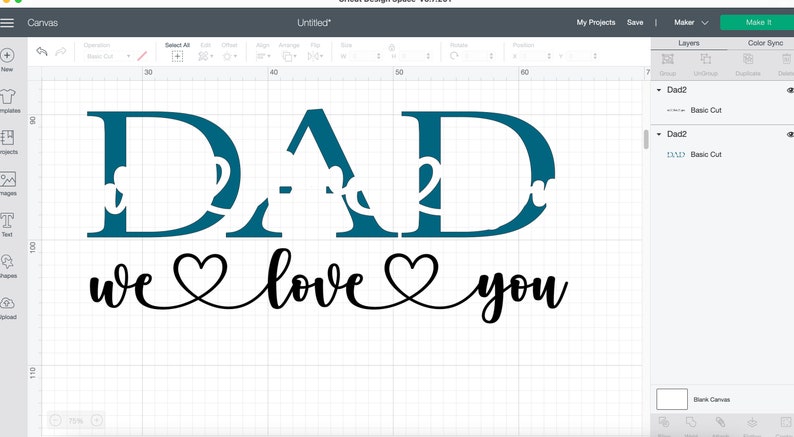
Task: Click the Weld tool icon
Action: tap(691, 422)
